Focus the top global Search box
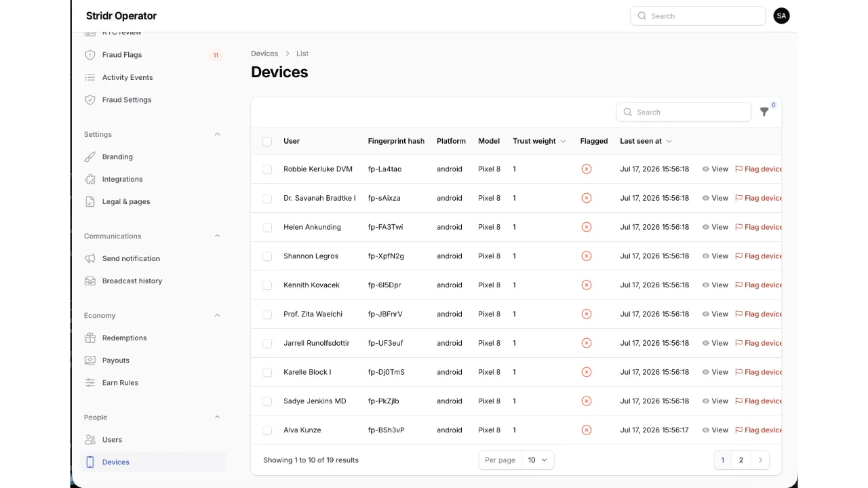Image resolution: width=868 pixels, height=488 pixels. pos(698,16)
